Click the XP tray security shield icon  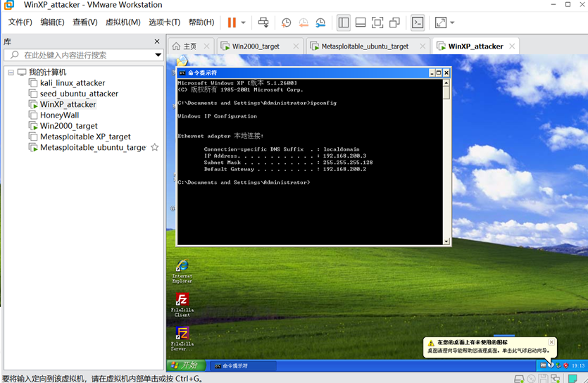pyautogui.click(x=565, y=365)
